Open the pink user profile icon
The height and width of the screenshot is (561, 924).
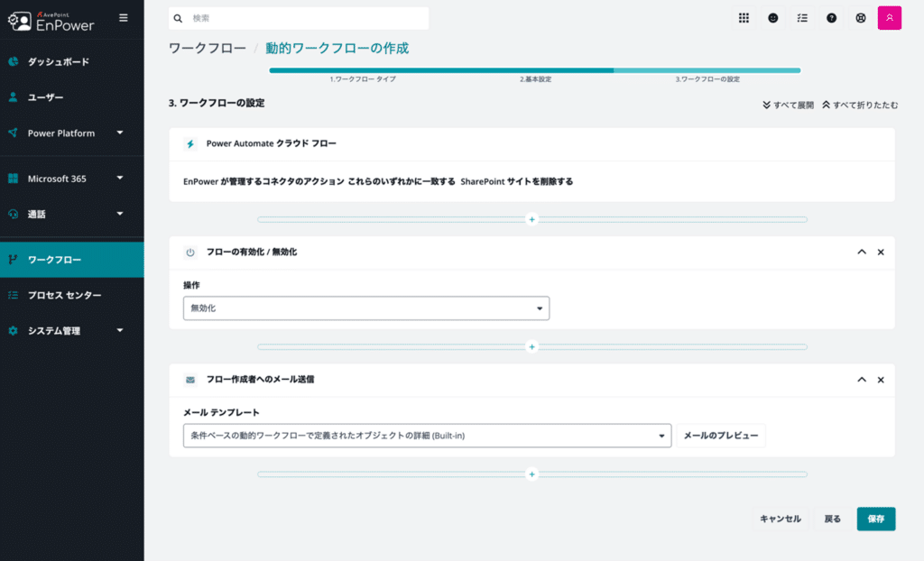tap(889, 18)
